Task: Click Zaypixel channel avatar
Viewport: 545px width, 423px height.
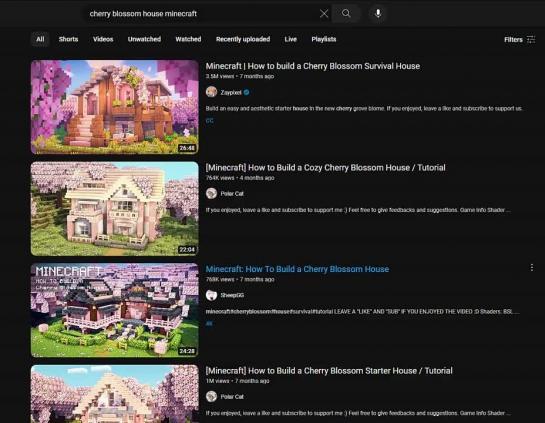Action: coord(211,92)
